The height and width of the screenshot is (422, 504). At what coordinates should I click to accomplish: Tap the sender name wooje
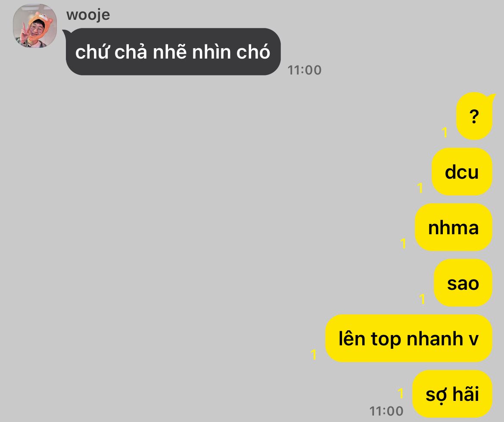pos(88,15)
